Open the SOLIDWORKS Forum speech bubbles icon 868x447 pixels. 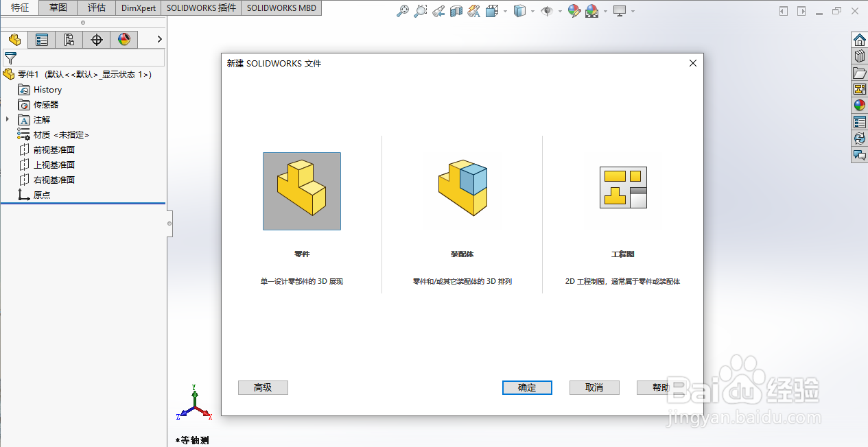coord(859,156)
